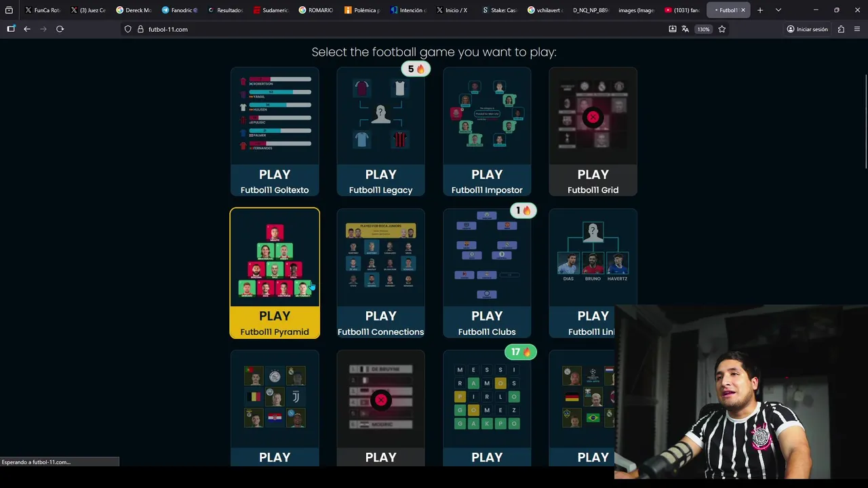Play Futbol11 Clubs
Viewport: 868px width, 488px height.
(487, 323)
